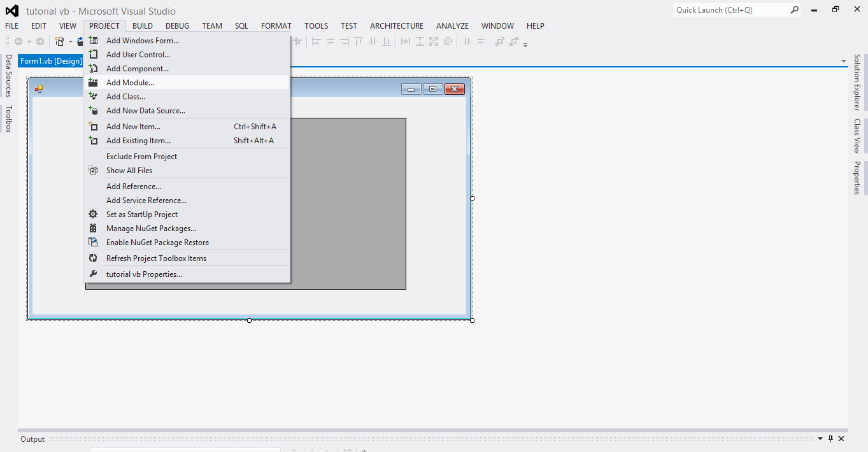Open the Output pane dropdown arrow
The image size is (868, 452).
pos(820,439)
